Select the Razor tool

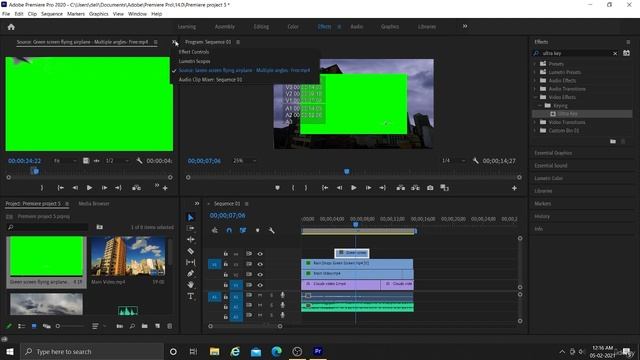191,251
